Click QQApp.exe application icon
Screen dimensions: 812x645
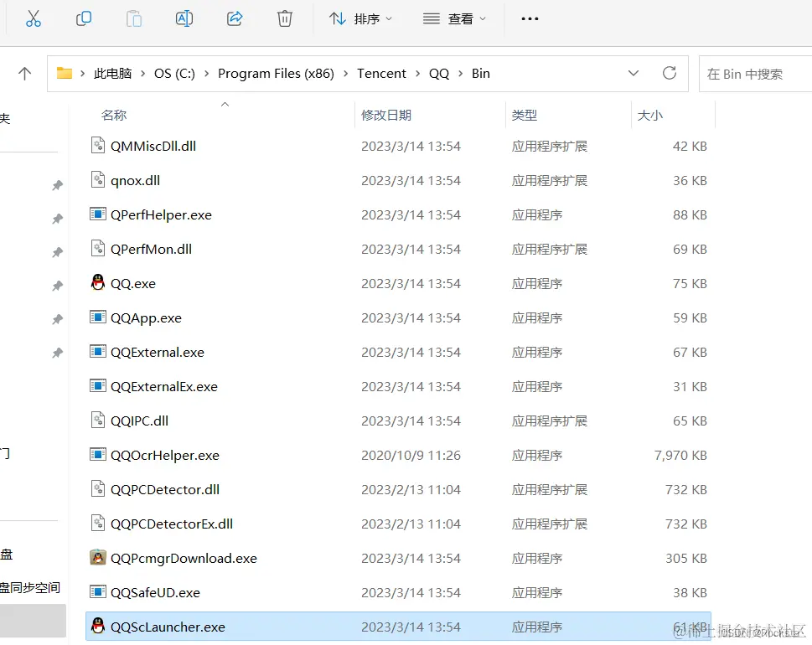point(98,317)
